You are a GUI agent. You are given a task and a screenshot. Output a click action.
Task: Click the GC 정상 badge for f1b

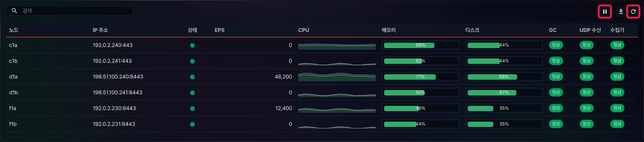pos(556,124)
